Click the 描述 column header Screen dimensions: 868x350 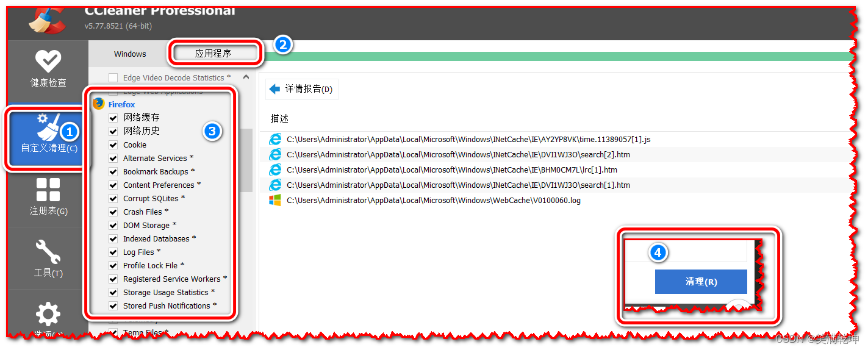279,118
